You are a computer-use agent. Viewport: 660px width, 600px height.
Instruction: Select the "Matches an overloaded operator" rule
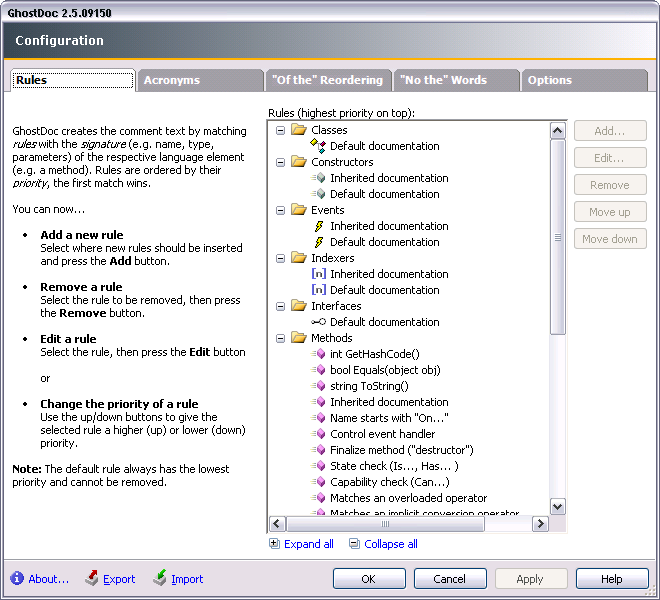[408, 498]
